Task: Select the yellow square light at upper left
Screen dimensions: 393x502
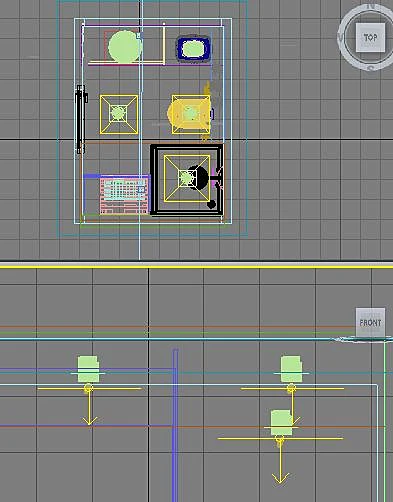Action: click(119, 114)
